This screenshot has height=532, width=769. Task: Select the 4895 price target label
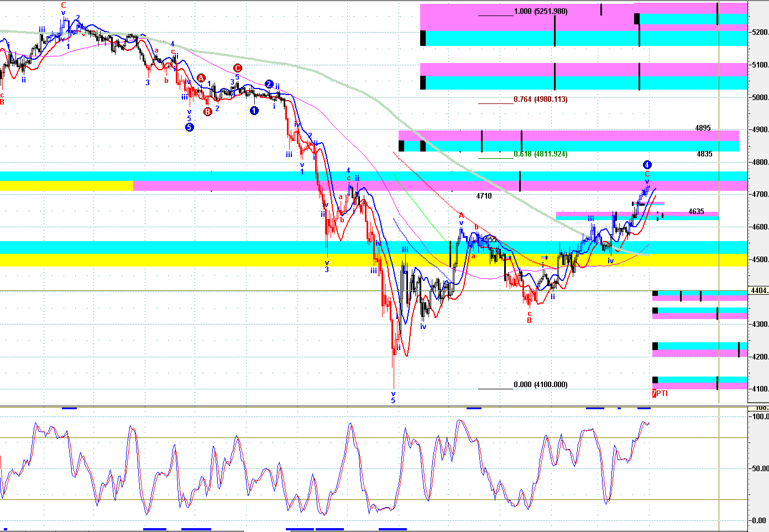tap(703, 128)
